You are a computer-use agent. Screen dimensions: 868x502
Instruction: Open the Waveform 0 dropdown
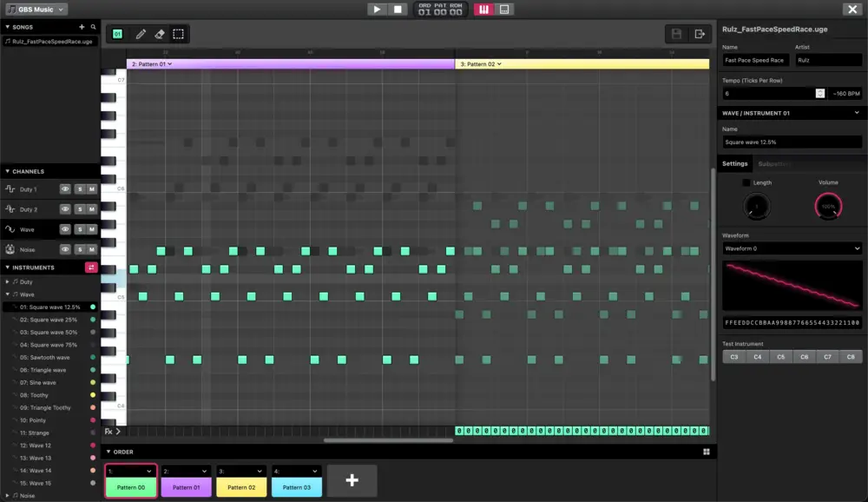[x=792, y=248]
